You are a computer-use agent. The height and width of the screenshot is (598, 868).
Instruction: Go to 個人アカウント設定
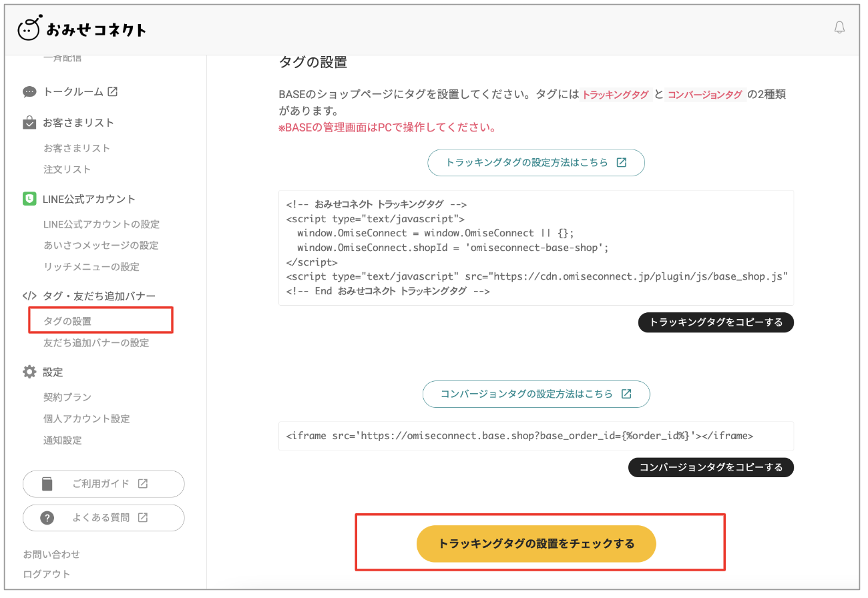click(87, 419)
